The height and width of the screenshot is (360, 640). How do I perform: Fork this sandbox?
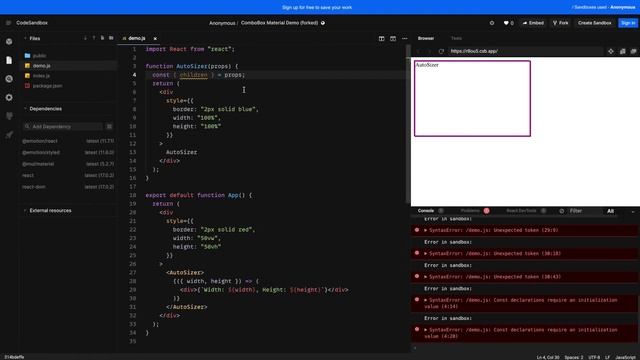pyautogui.click(x=560, y=23)
